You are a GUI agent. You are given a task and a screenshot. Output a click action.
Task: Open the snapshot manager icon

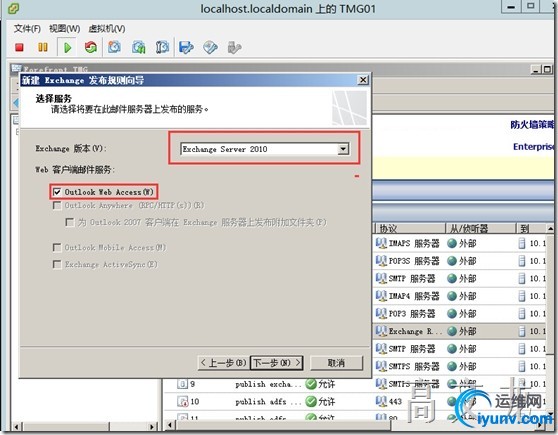pyautogui.click(x=162, y=47)
